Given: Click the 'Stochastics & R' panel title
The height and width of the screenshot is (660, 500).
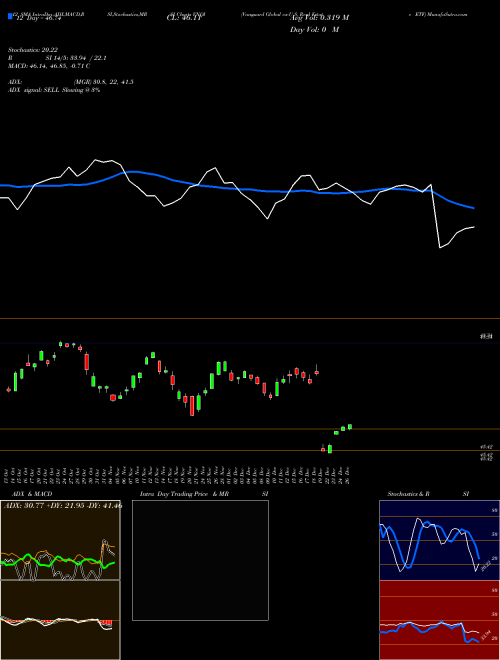Looking at the screenshot, I should click(408, 494).
